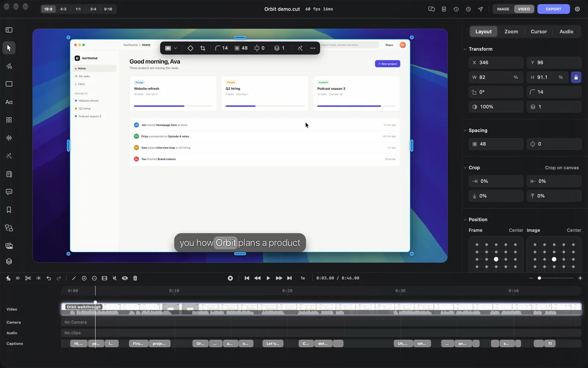The image size is (588, 368).
Task: Select the text tool labeled Aa
Action: click(x=9, y=102)
